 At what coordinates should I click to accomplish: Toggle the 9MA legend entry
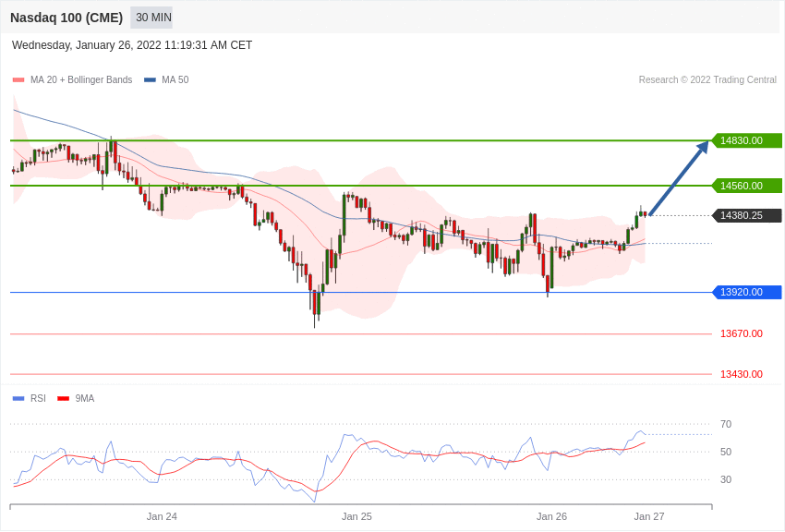[x=76, y=398]
